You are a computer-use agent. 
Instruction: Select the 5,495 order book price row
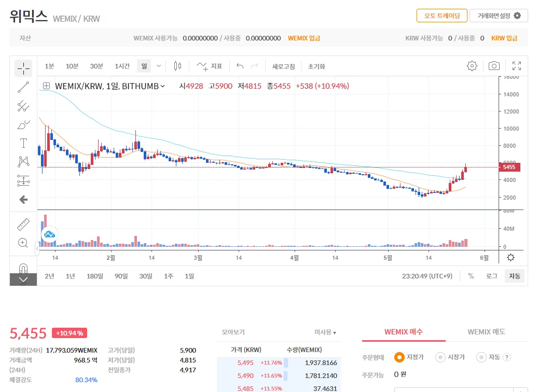pyautogui.click(x=279, y=363)
